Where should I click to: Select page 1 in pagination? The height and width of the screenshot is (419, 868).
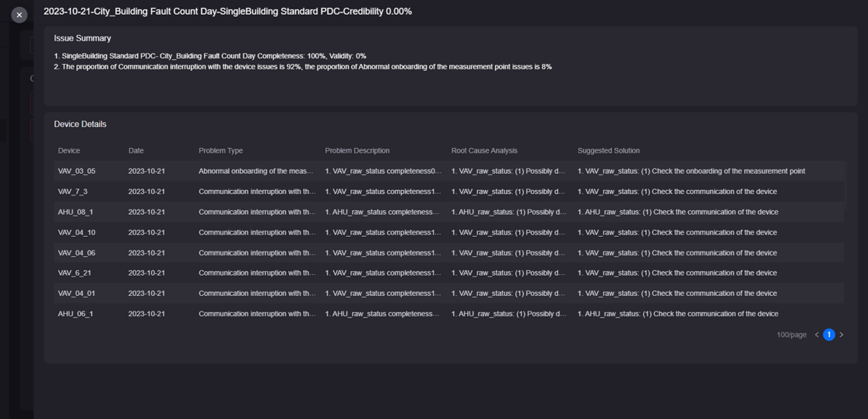click(829, 335)
